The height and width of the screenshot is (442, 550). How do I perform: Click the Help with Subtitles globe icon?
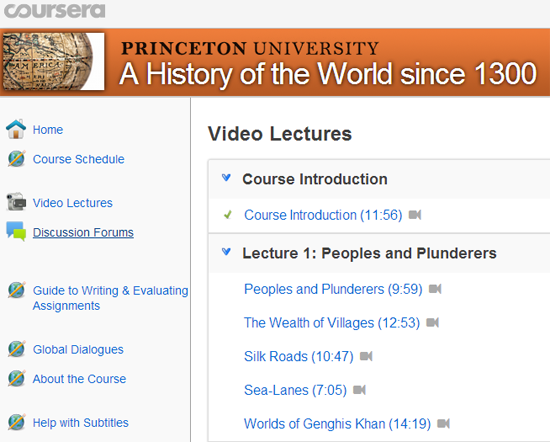[16, 422]
